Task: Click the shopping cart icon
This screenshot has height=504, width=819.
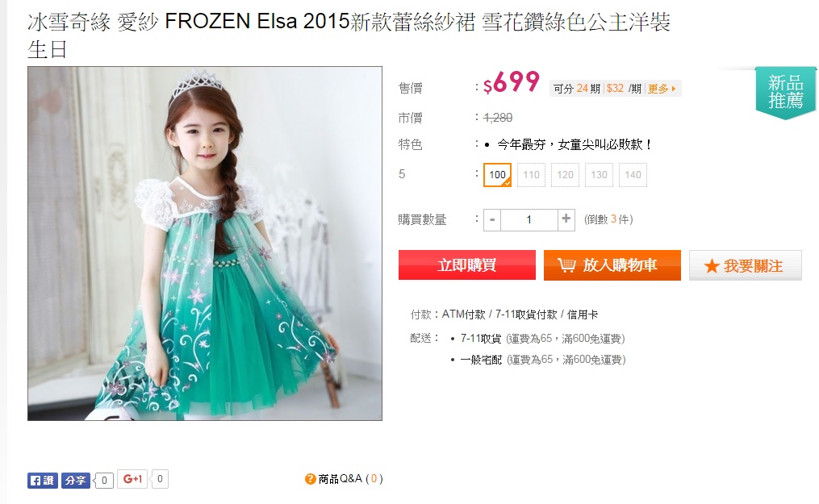Action: pyautogui.click(x=566, y=265)
